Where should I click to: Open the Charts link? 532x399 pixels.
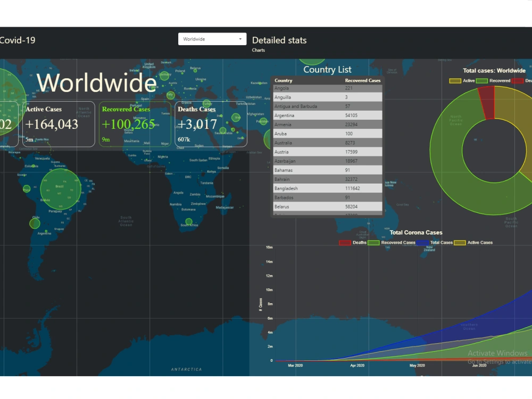258,50
